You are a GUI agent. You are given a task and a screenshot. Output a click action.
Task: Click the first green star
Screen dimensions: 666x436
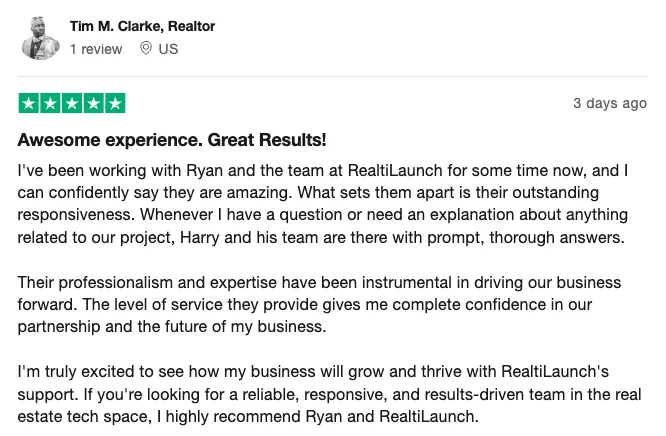[28, 103]
